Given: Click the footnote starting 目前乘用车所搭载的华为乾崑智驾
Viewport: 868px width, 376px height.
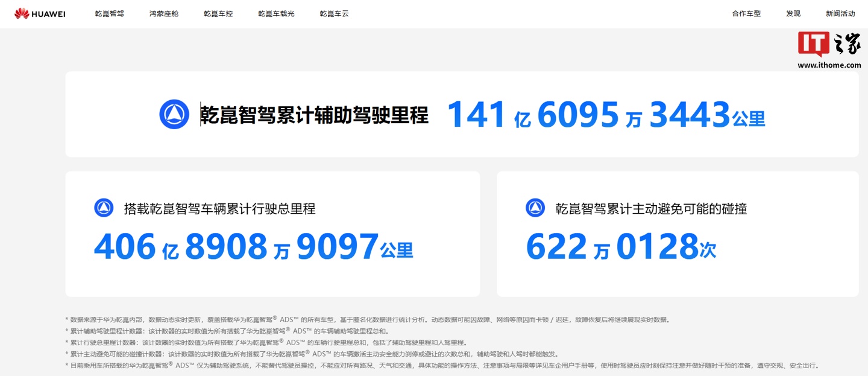Looking at the screenshot, I should pyautogui.click(x=442, y=365).
